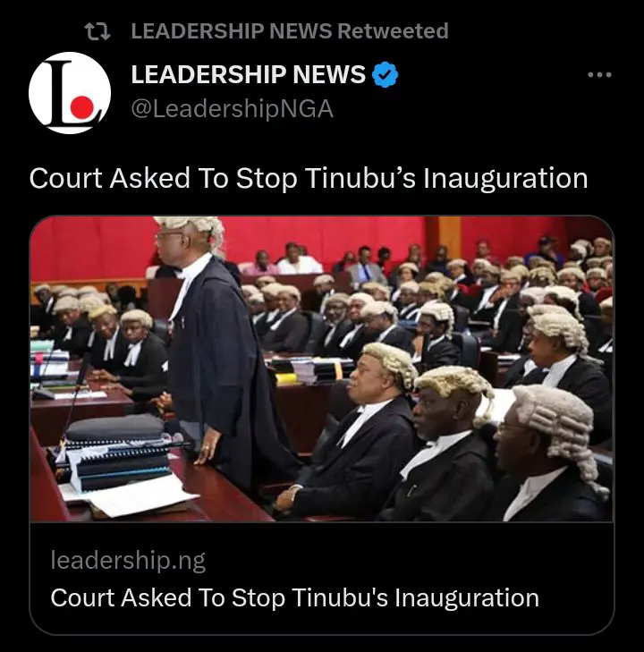The width and height of the screenshot is (644, 652).
Task: Click the blue verified badge
Action: pos(385,74)
